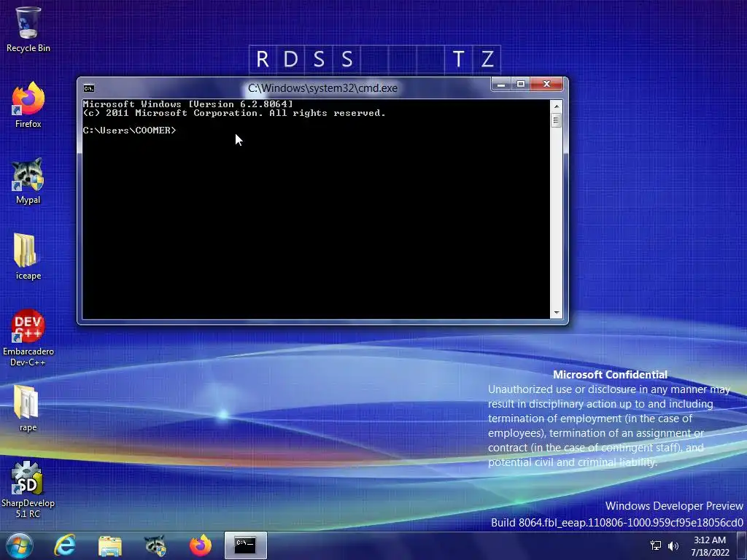Image resolution: width=747 pixels, height=560 pixels.
Task: Select the Embarcadero Dev-C++ desktop shortcut
Action: [x=28, y=338]
